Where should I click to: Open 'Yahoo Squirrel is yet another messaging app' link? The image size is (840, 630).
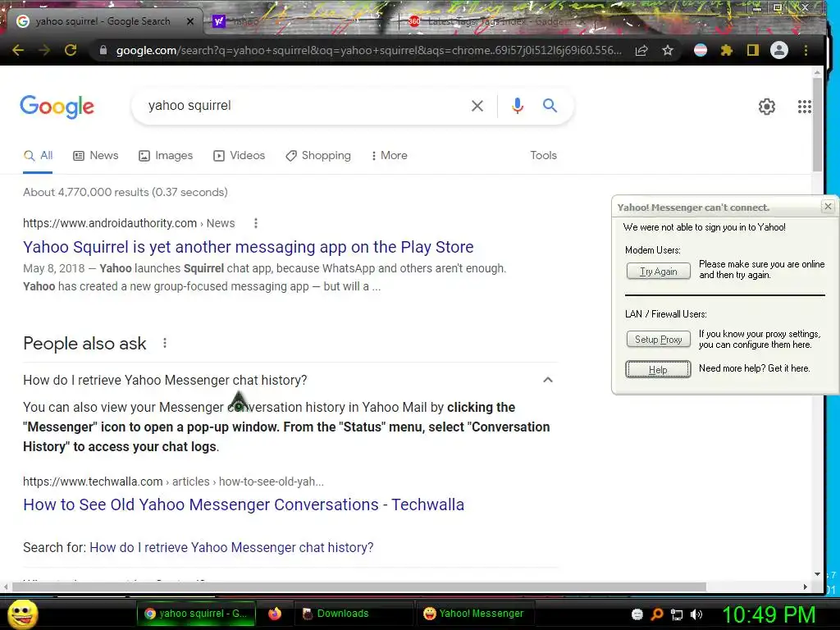[x=248, y=247]
